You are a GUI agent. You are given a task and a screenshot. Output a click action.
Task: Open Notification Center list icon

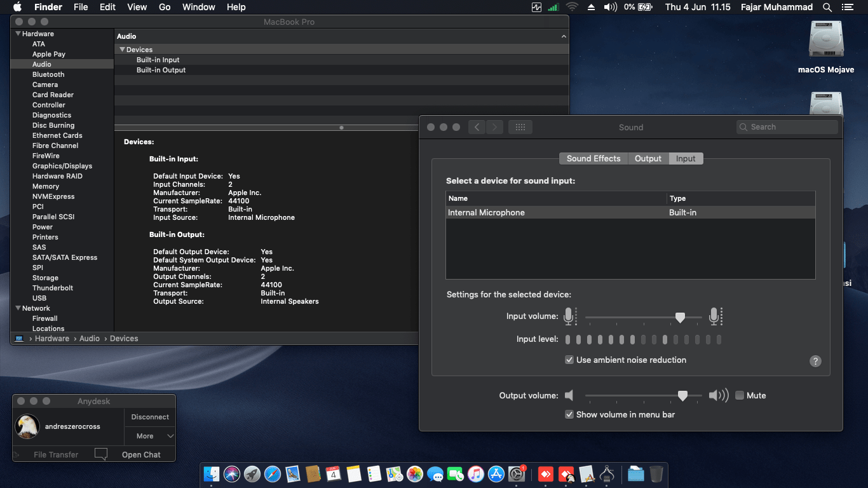[847, 7]
